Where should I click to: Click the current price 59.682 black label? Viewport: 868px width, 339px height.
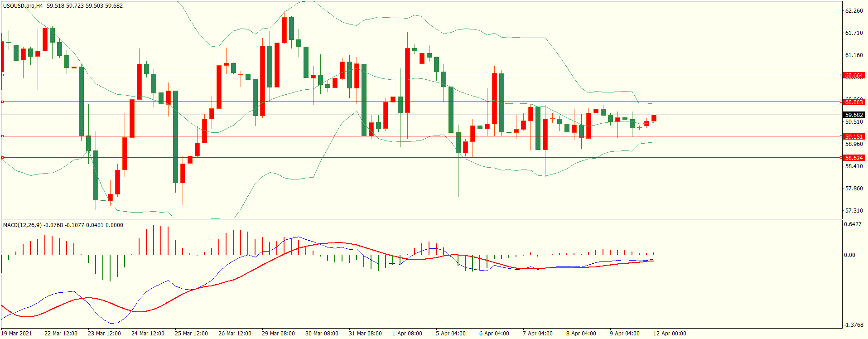tap(854, 115)
